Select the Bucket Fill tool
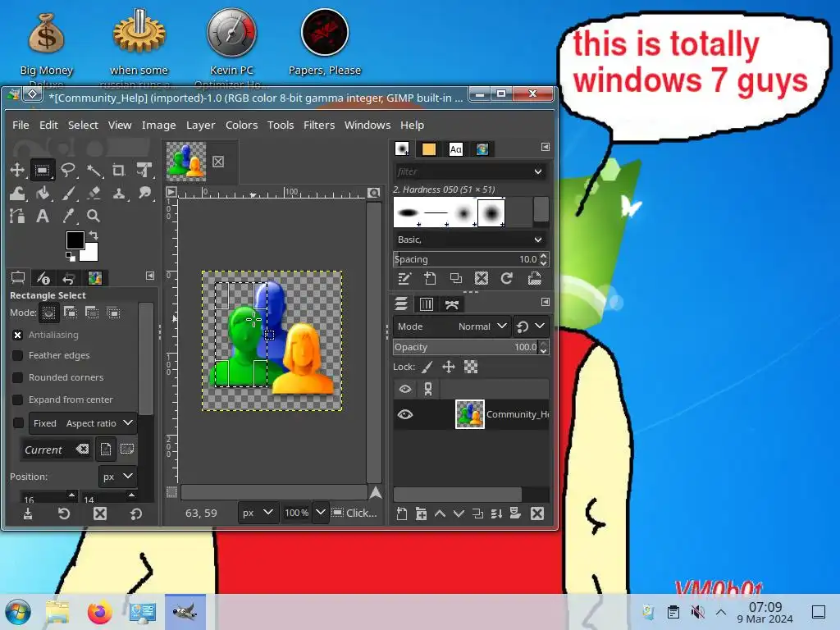Image resolution: width=840 pixels, height=630 pixels. coord(43,194)
